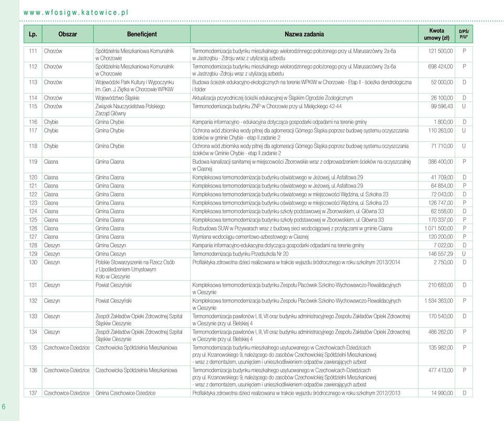
Task: Click the amount 41 709,00
Action: [x=442, y=177]
